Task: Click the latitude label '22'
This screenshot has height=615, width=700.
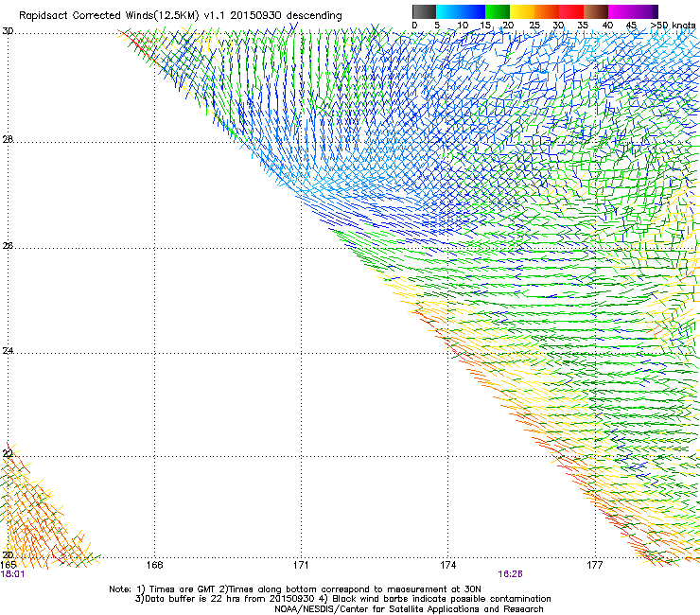Action: click(8, 454)
